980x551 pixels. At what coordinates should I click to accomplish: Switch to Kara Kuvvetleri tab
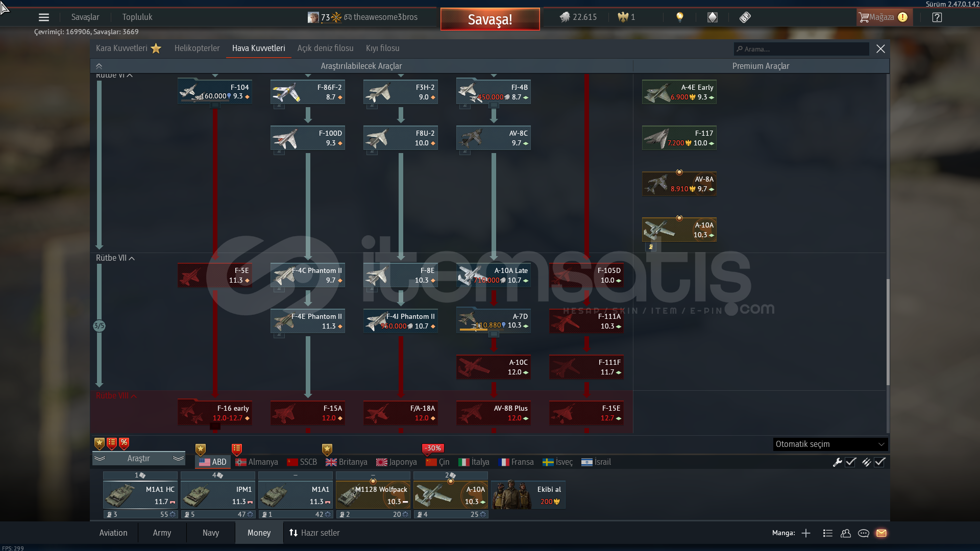click(128, 48)
